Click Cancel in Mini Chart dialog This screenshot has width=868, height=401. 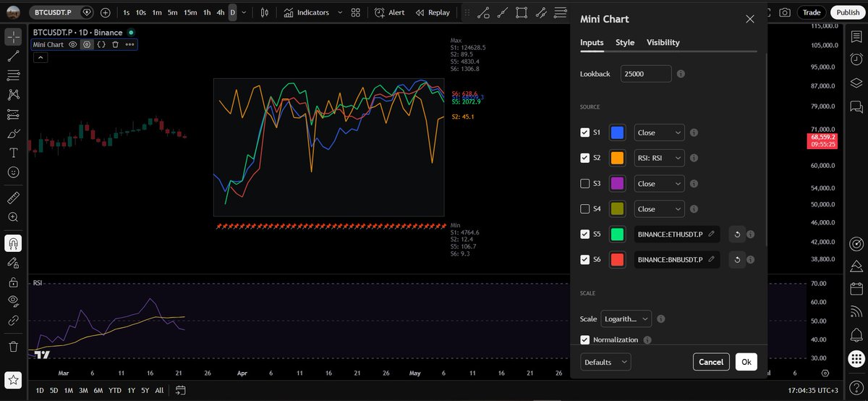tap(711, 362)
